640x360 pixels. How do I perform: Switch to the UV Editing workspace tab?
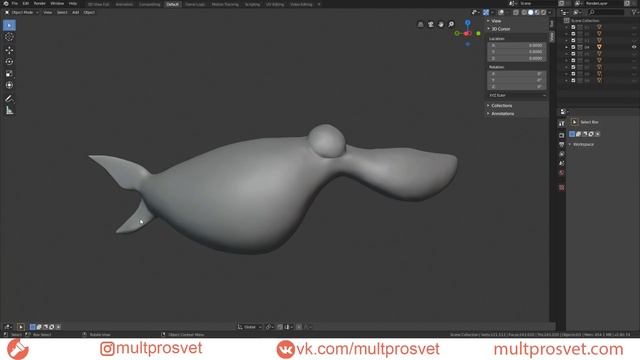(x=275, y=4)
